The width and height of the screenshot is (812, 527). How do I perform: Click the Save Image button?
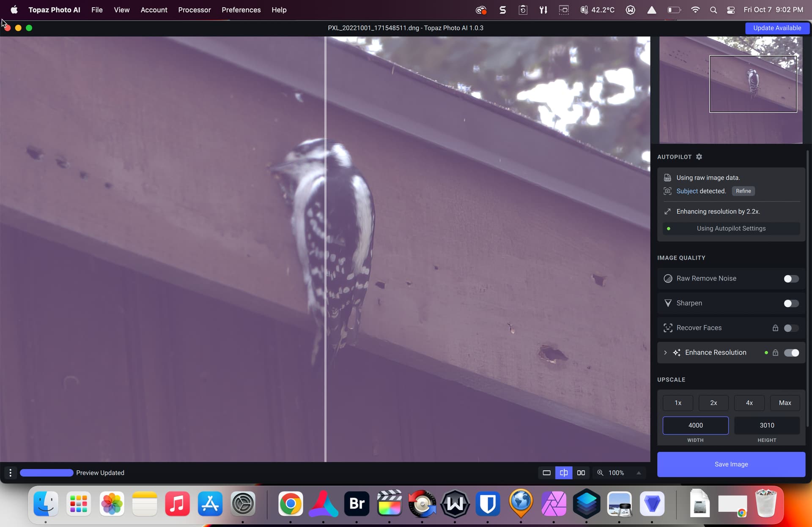pyautogui.click(x=731, y=464)
